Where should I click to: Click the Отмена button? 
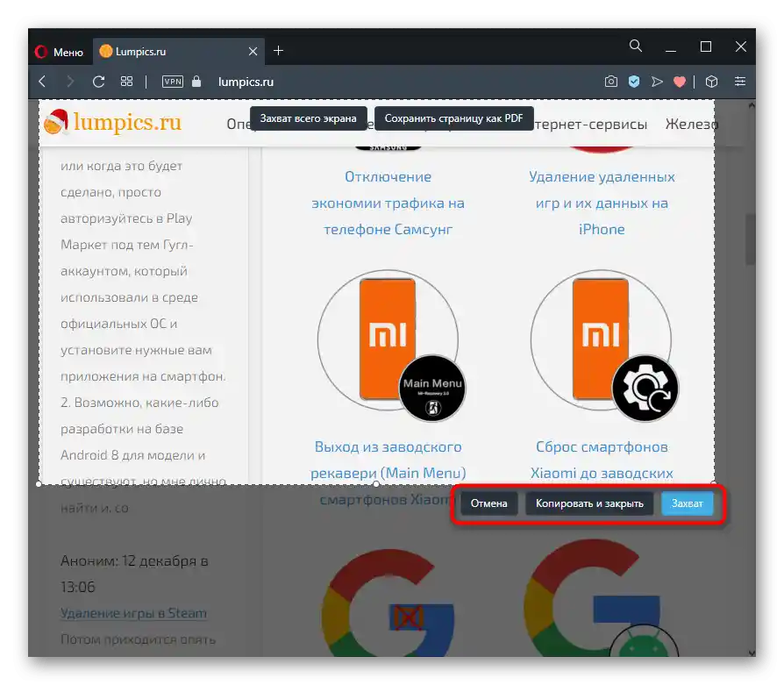point(488,503)
